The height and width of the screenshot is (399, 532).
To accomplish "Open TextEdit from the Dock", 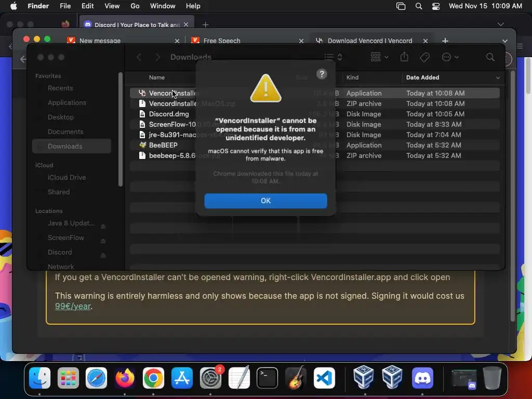I will (239, 378).
